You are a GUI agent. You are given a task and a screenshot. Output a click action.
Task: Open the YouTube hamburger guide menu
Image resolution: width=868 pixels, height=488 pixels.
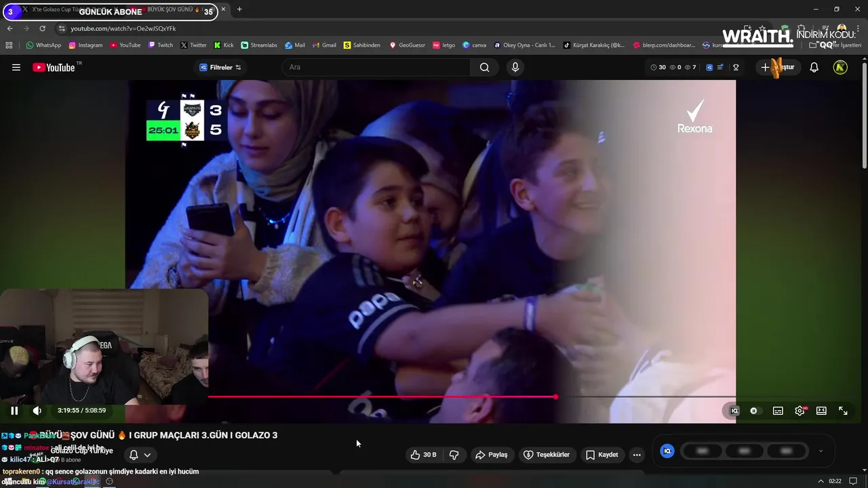[16, 67]
